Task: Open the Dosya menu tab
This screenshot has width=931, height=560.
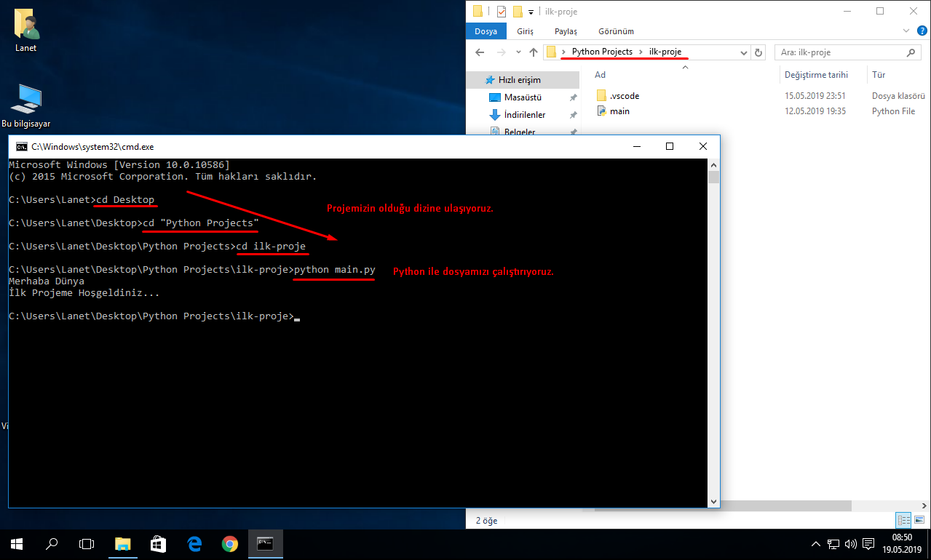Action: click(486, 31)
